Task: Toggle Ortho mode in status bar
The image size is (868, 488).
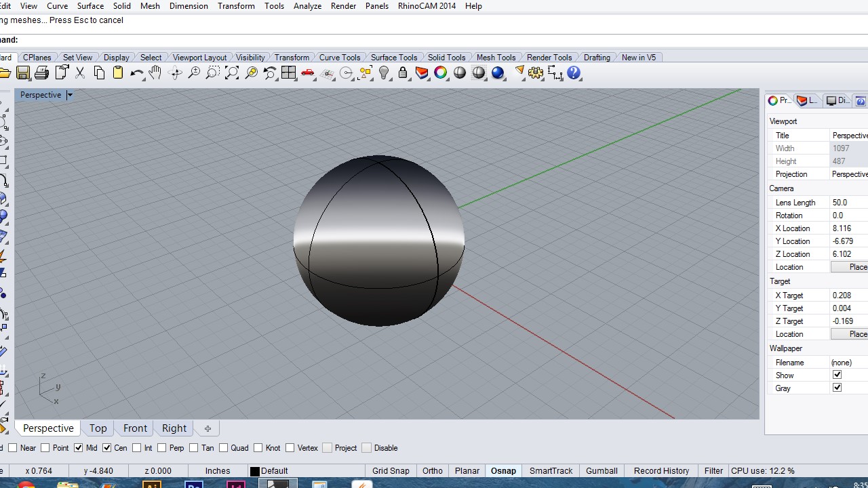Action: (433, 471)
